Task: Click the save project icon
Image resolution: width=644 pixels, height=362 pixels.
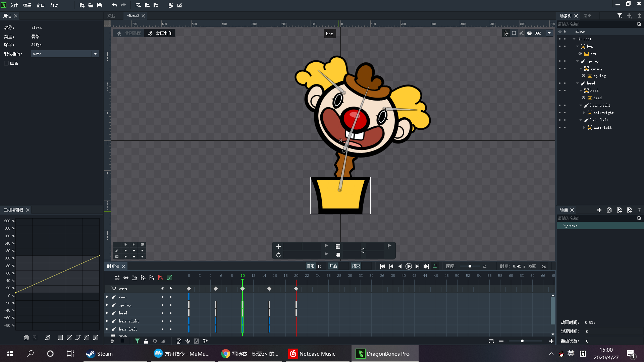Action: (x=99, y=5)
